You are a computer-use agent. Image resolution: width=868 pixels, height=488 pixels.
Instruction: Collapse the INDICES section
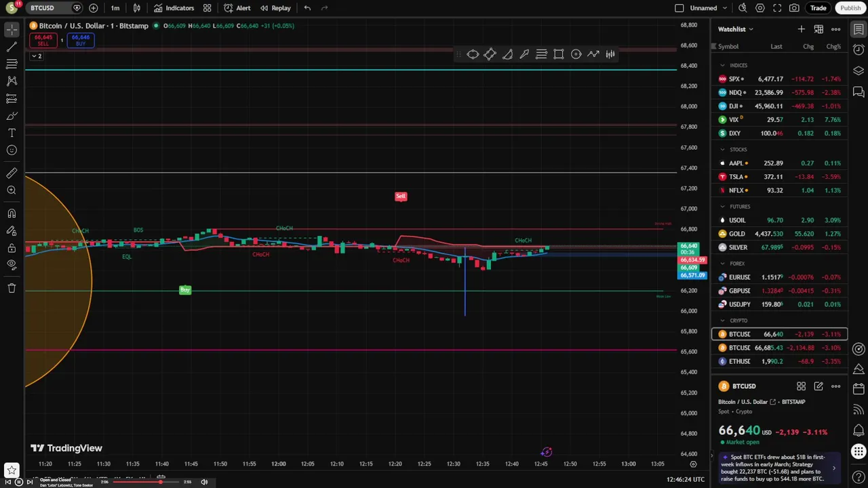pyautogui.click(x=724, y=65)
